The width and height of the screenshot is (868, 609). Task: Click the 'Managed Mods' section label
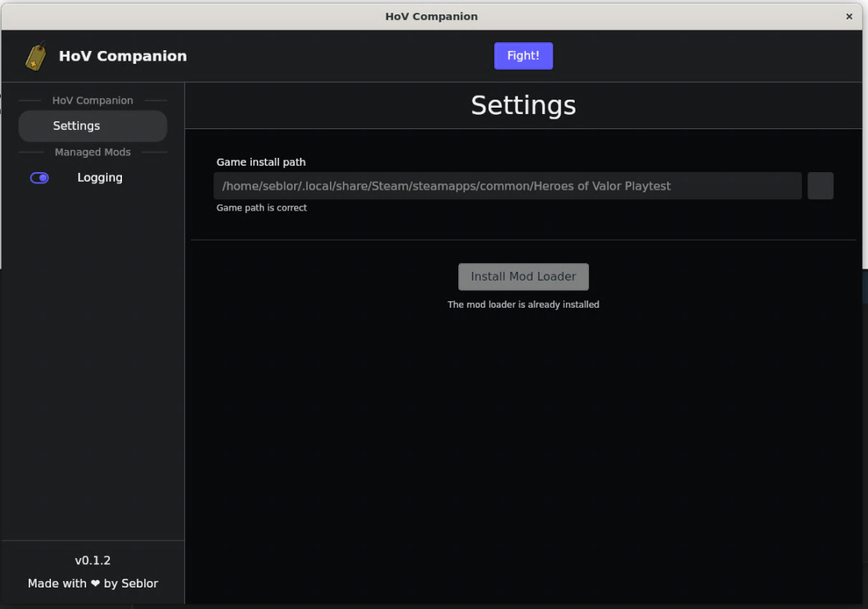(x=92, y=151)
